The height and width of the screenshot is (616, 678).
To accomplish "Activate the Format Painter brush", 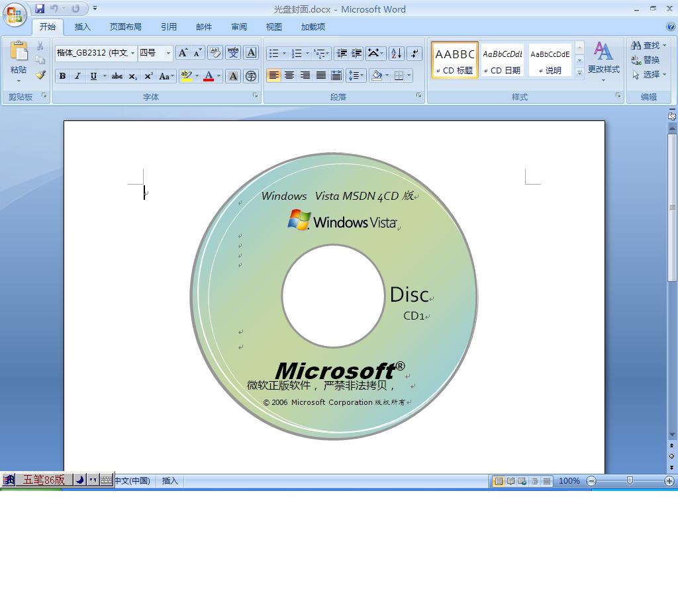I will (x=40, y=75).
